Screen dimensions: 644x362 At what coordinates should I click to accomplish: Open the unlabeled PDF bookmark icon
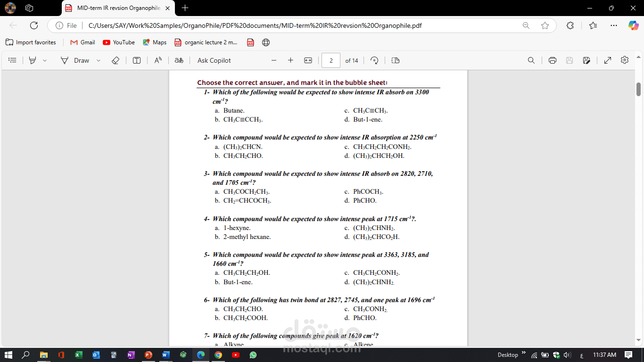pos(251,42)
